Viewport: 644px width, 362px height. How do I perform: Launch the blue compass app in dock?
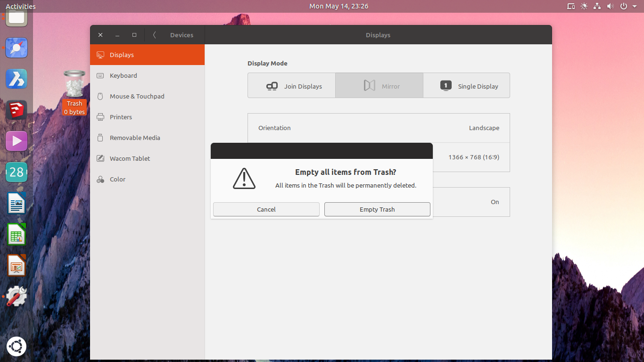pos(17,48)
